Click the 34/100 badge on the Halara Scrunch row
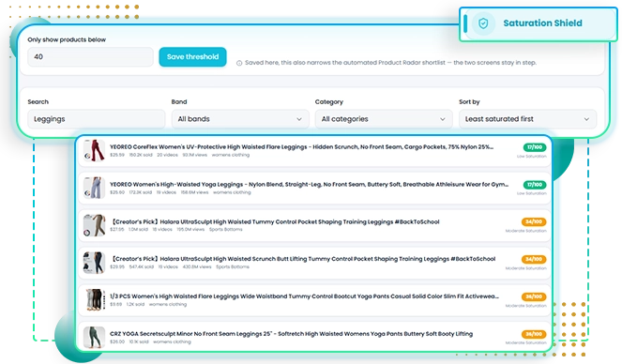The image size is (622, 364). pos(534,259)
